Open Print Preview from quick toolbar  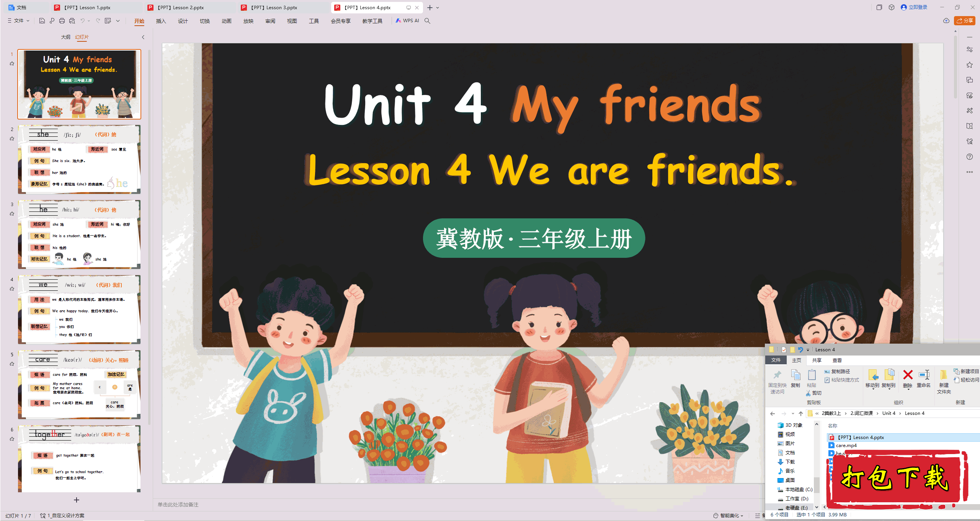(x=72, y=21)
